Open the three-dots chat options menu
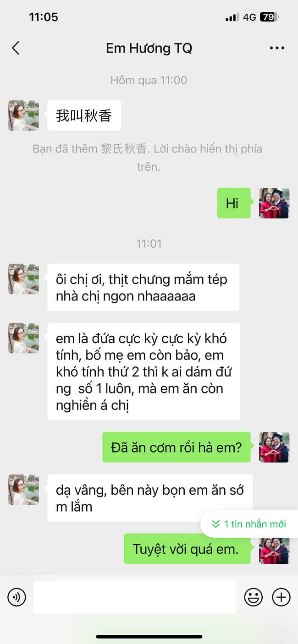298x644 pixels. pyautogui.click(x=277, y=48)
